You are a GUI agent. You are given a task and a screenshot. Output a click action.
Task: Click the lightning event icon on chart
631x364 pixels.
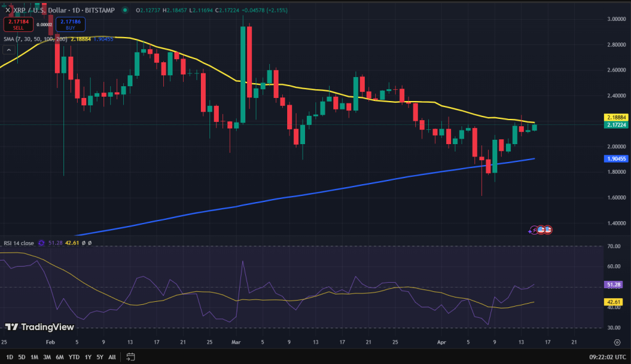point(533,230)
